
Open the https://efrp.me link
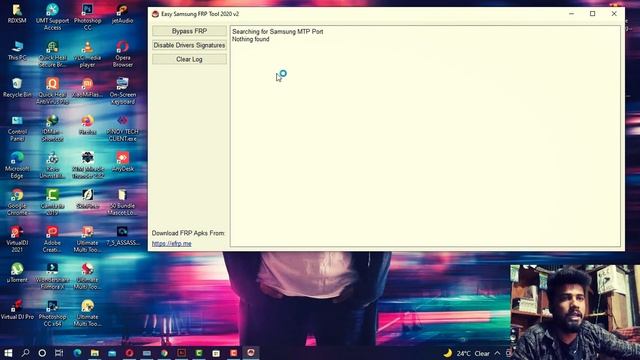[x=171, y=243]
